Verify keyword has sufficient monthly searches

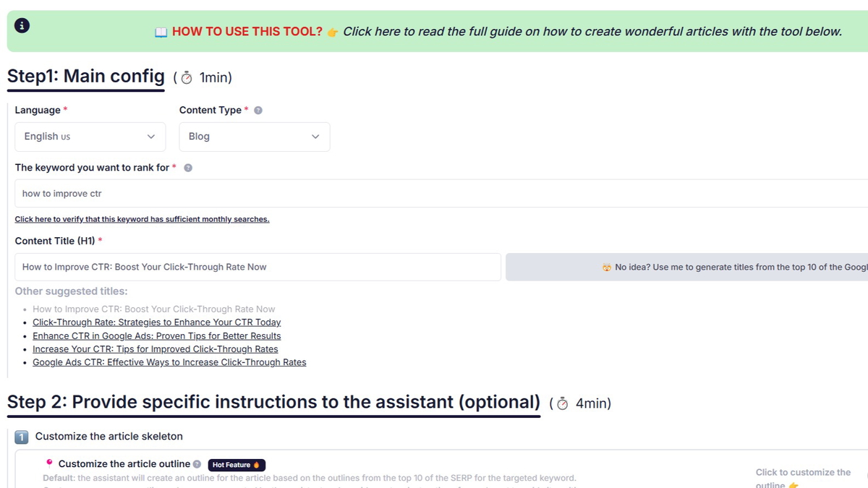[142, 219]
